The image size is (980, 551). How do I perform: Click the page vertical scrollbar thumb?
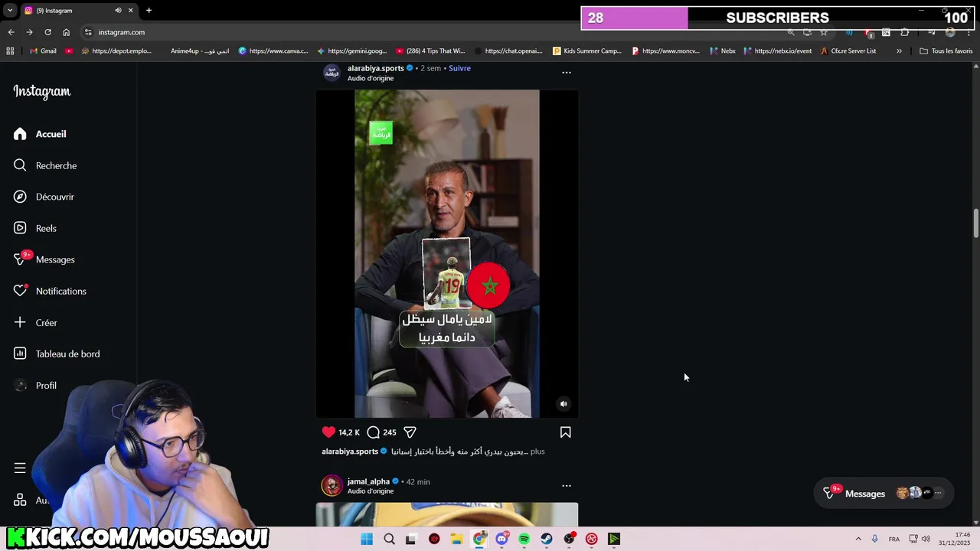[976, 223]
